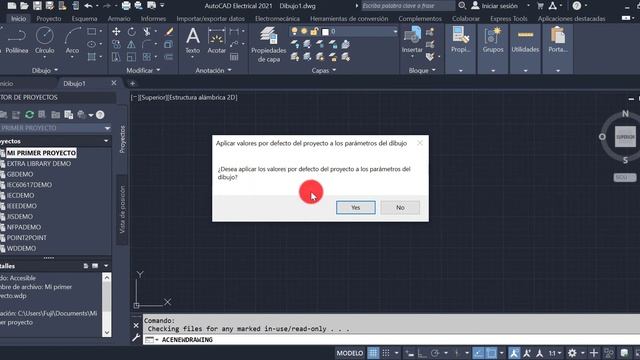Toggle the layer freeze sun icon
The image size is (640, 360).
(304, 31)
